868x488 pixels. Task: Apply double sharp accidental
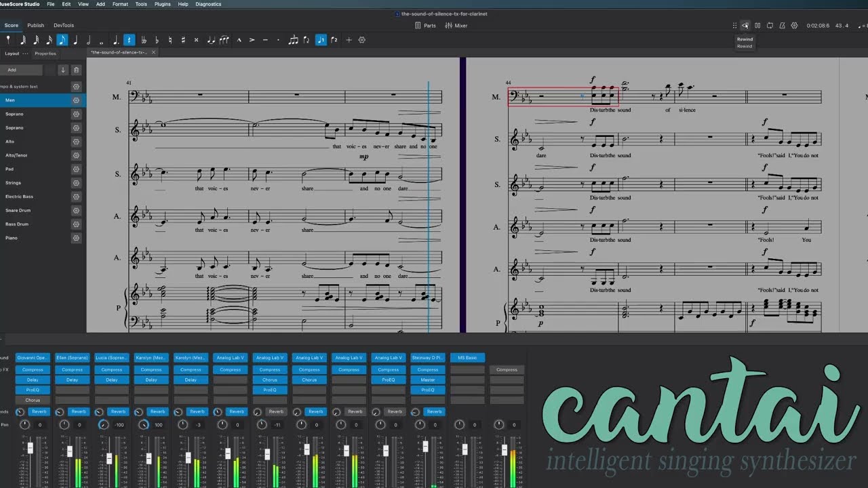pyautogui.click(x=197, y=40)
